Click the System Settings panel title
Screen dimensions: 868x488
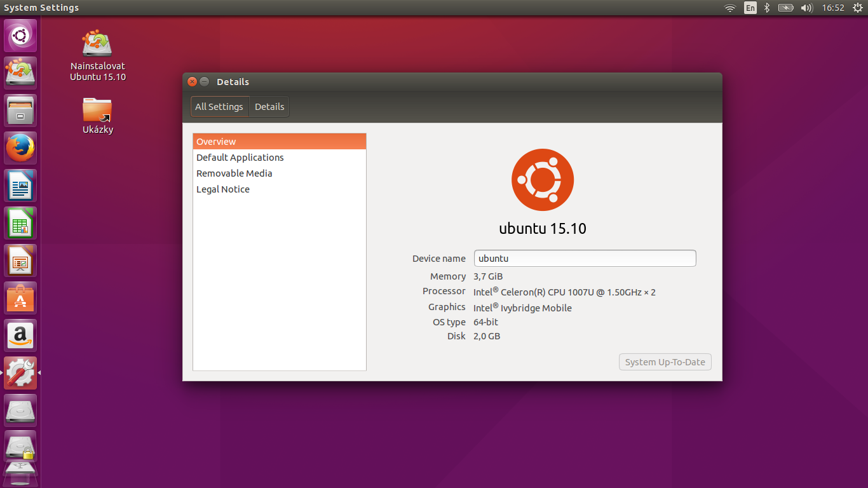pos(41,8)
